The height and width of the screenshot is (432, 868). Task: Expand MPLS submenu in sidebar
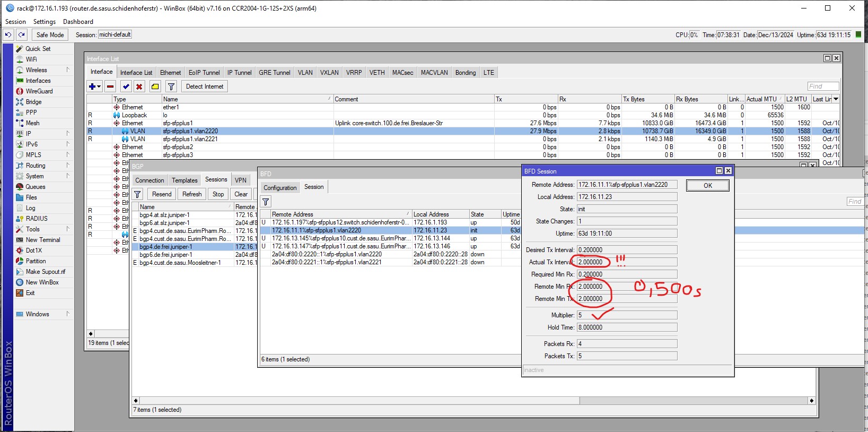(x=68, y=154)
